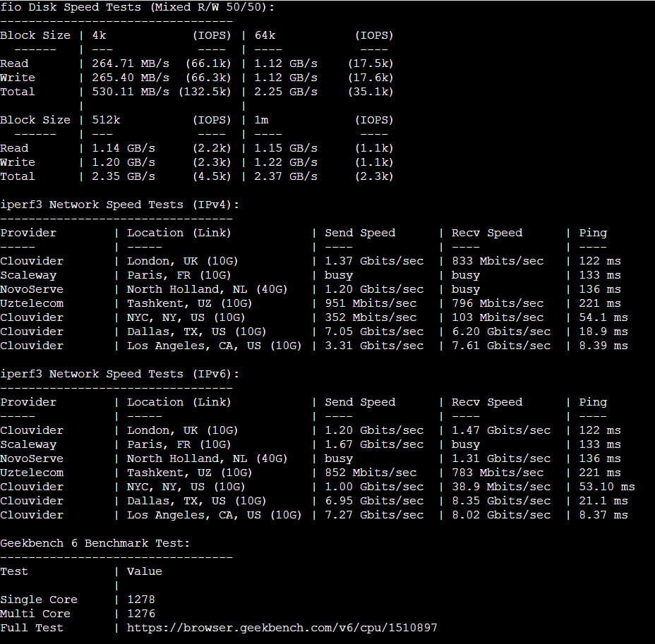Click the IPv6 London send speed 1.20 Gbits/sec
655x644 pixels.
pyautogui.click(x=374, y=430)
